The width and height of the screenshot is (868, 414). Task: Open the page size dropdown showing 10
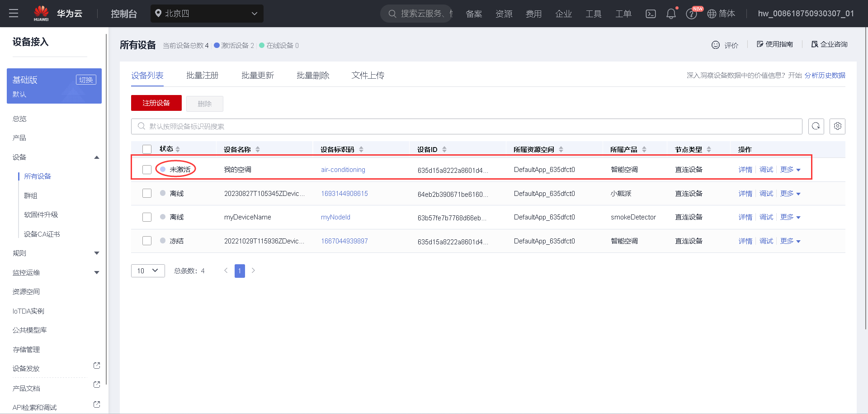[147, 271]
